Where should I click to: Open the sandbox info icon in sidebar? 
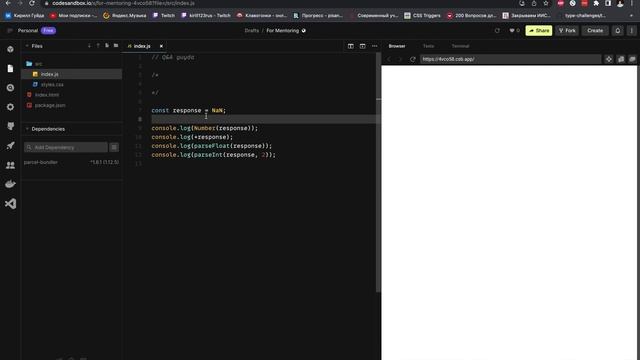[10, 49]
